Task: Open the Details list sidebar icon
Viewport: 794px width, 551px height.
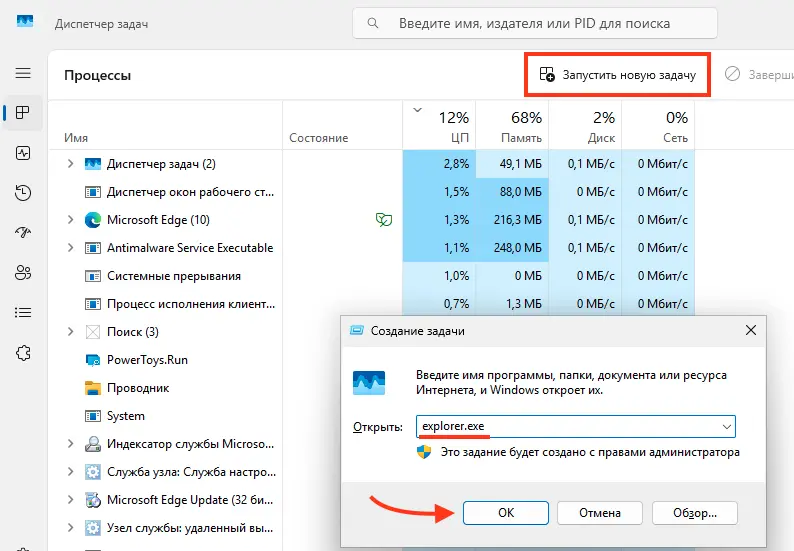Action: [x=23, y=312]
